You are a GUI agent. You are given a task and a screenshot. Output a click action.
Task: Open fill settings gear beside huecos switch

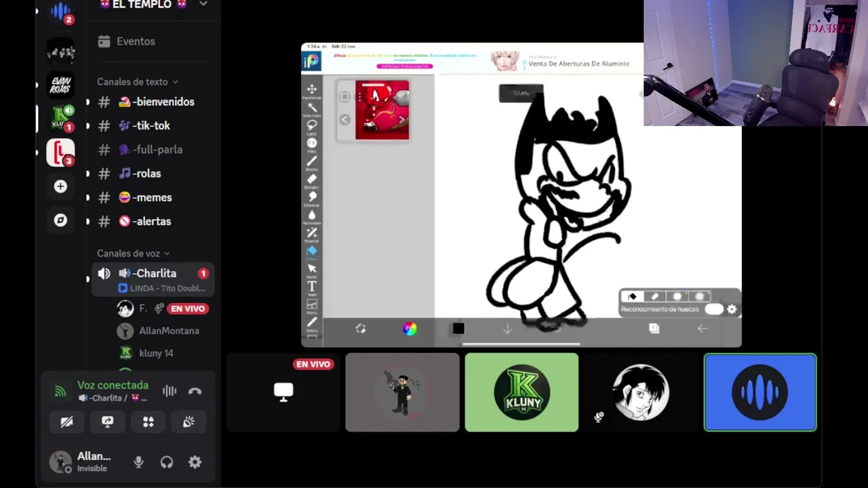pyautogui.click(x=732, y=309)
